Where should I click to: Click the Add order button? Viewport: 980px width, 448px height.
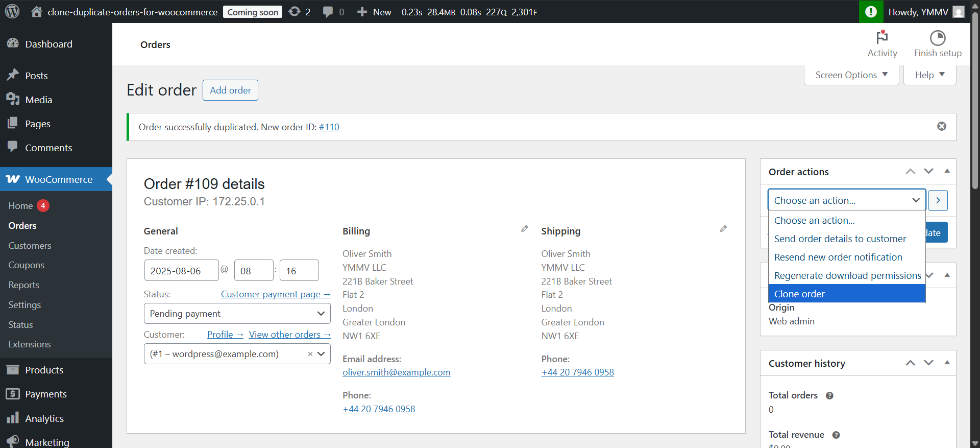click(230, 90)
